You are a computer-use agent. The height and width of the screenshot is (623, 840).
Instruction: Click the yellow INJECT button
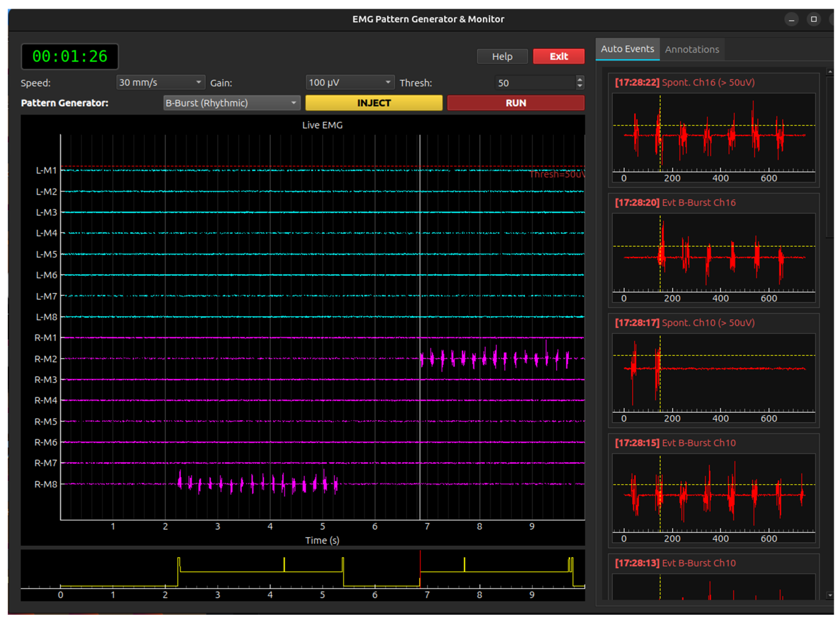(x=374, y=103)
